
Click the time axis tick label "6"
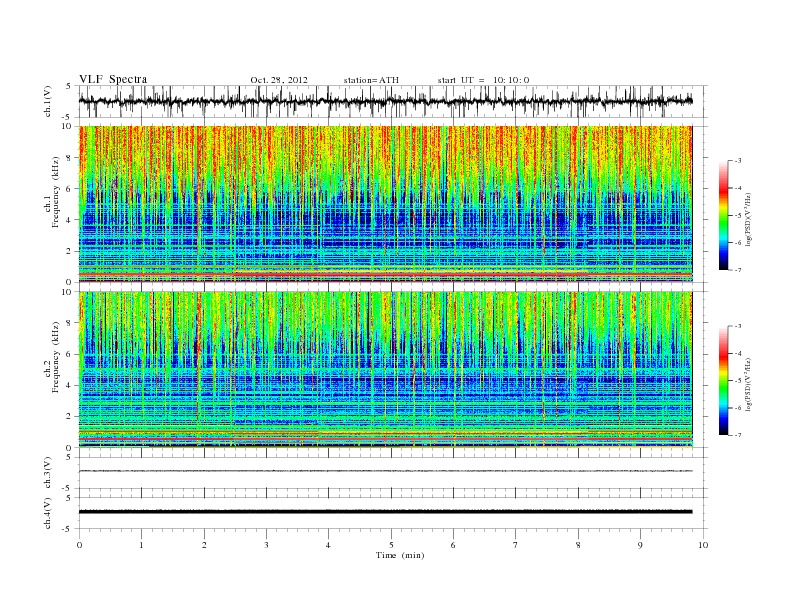tap(453, 545)
